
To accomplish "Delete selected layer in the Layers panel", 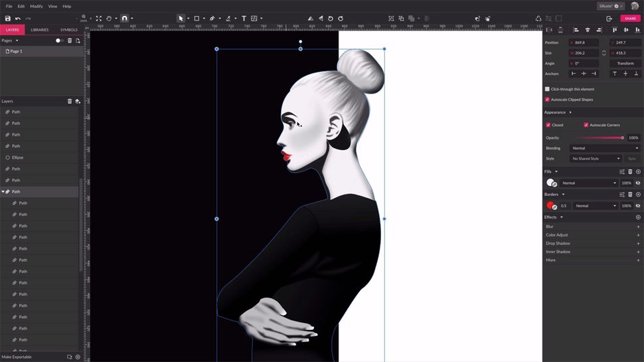I will (70, 101).
